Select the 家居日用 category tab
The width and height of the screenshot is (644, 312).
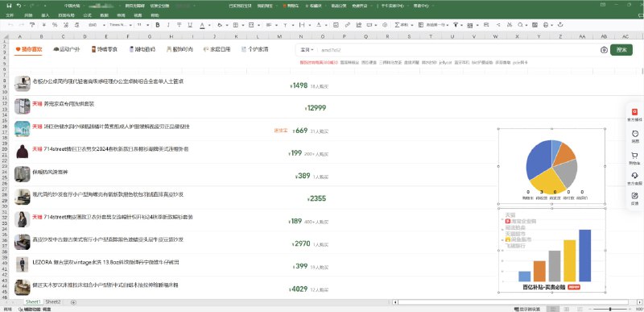[x=217, y=50]
